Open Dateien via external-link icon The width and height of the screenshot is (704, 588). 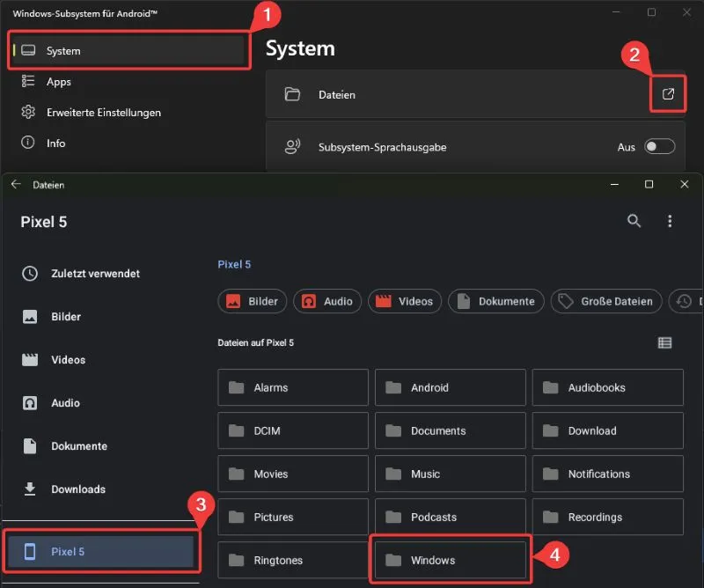click(668, 94)
